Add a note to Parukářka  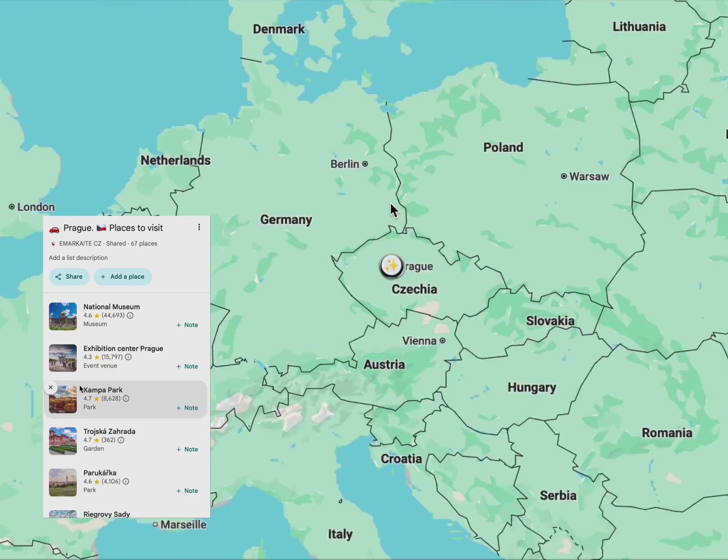187,490
